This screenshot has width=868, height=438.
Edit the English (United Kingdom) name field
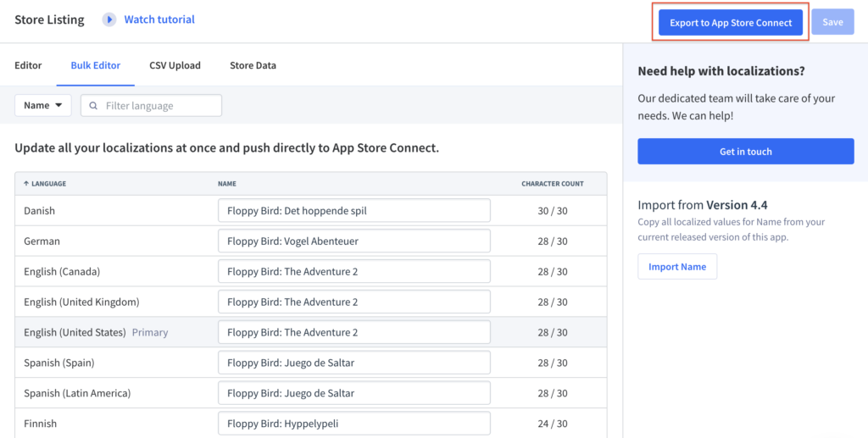pos(354,302)
